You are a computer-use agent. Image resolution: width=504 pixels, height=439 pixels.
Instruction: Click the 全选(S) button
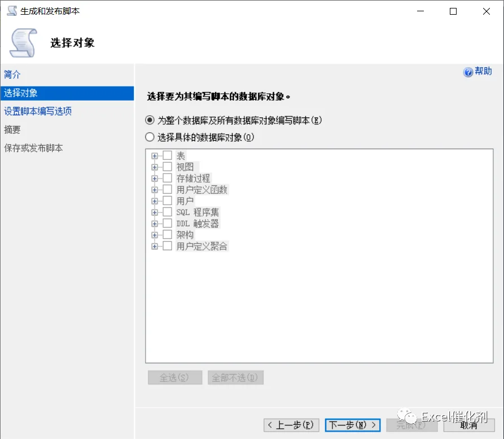pyautogui.click(x=175, y=377)
